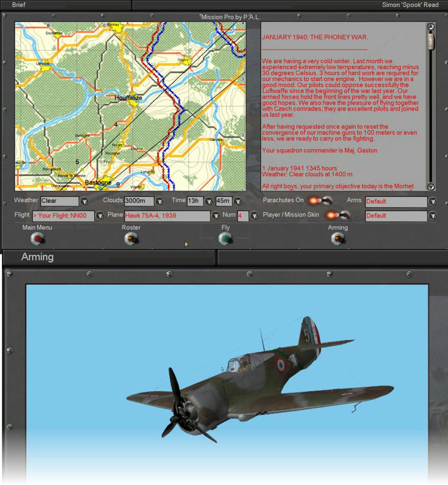Open the Clouds height dropdown
Screen dimensions: 448x485
coord(159,201)
